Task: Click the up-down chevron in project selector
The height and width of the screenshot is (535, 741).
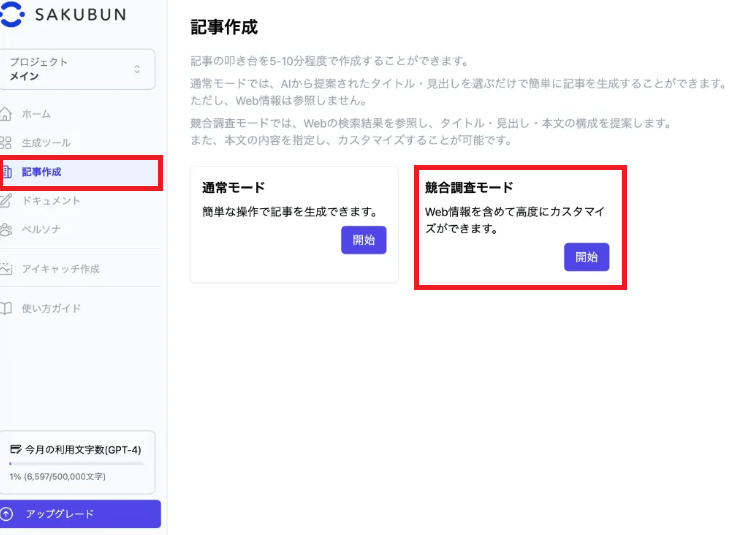Action: coord(137,69)
